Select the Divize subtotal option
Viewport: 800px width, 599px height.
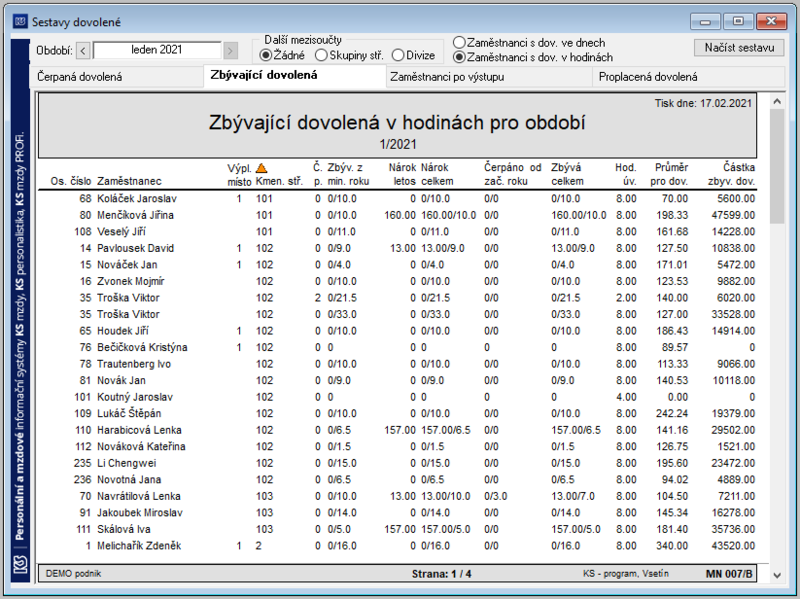click(x=414, y=55)
